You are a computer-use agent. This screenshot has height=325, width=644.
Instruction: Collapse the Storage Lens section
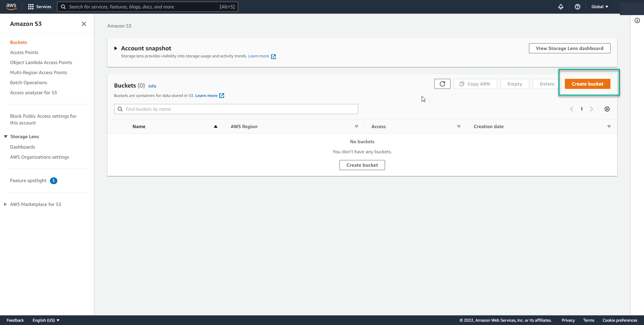click(6, 137)
